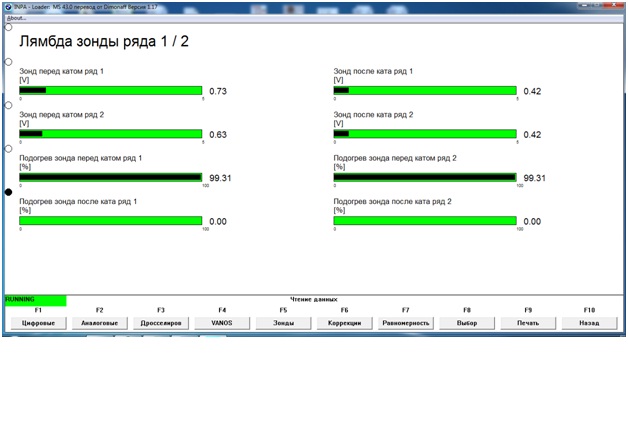Click the Чтение данных status text

314,299
